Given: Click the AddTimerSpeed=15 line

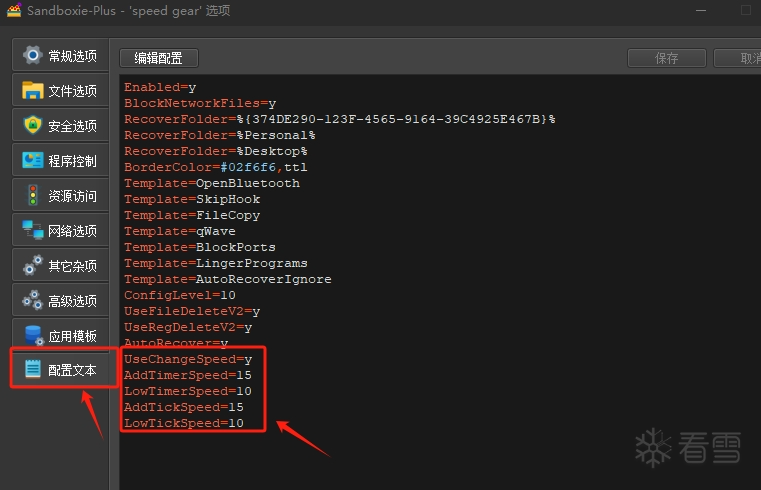Looking at the screenshot, I should click(x=188, y=376).
